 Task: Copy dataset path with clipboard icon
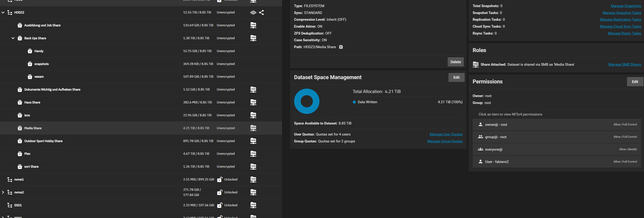341,47
